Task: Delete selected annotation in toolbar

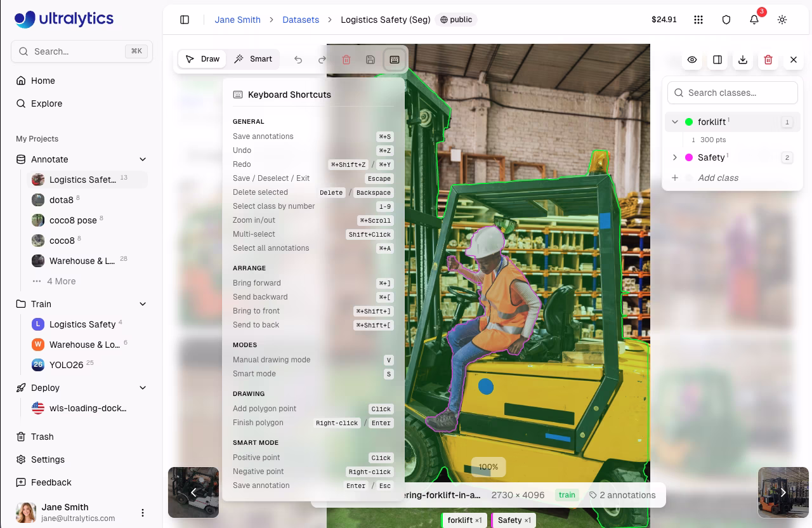Action: (346, 60)
